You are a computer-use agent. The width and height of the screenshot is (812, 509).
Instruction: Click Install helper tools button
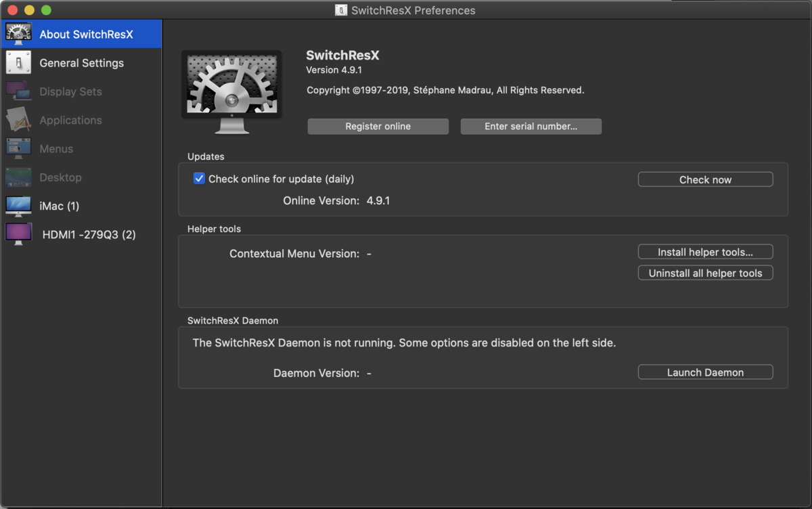point(705,252)
